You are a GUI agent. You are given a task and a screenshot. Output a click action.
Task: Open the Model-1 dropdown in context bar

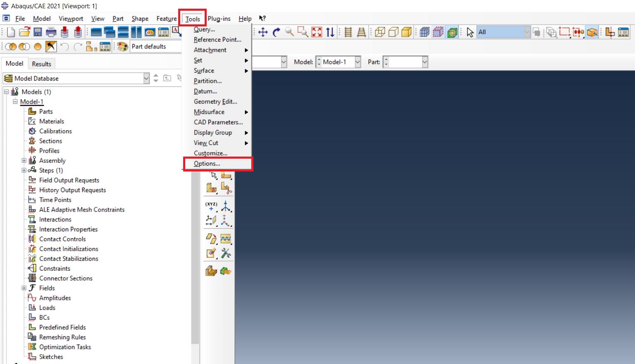click(358, 62)
